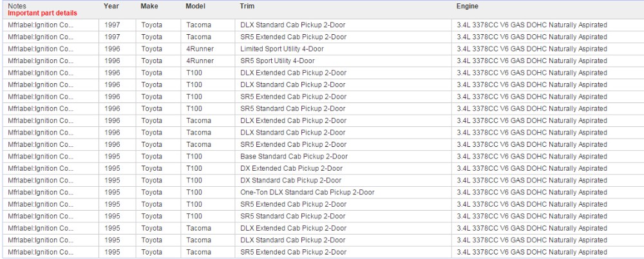Click the Year column header
This screenshot has height=259, width=644.
point(111,5)
